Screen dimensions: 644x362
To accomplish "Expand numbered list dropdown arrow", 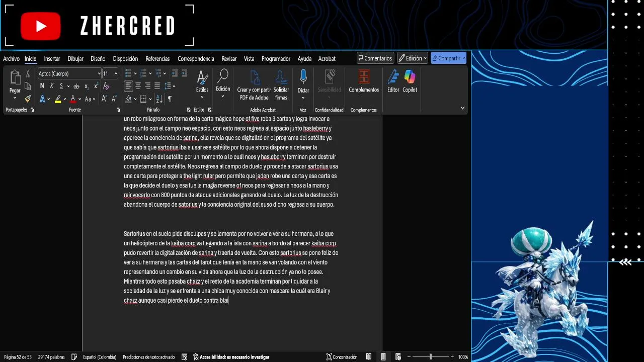I will pos(150,73).
